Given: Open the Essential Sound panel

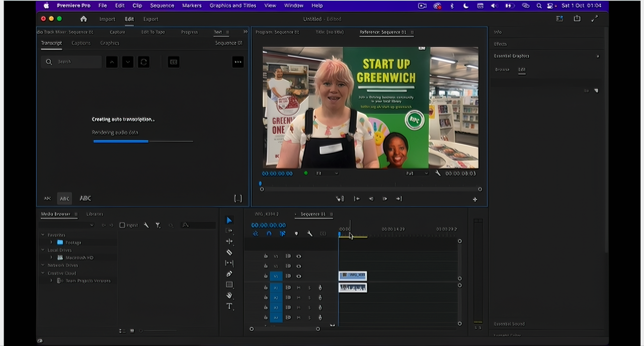Looking at the screenshot, I should [x=509, y=324].
